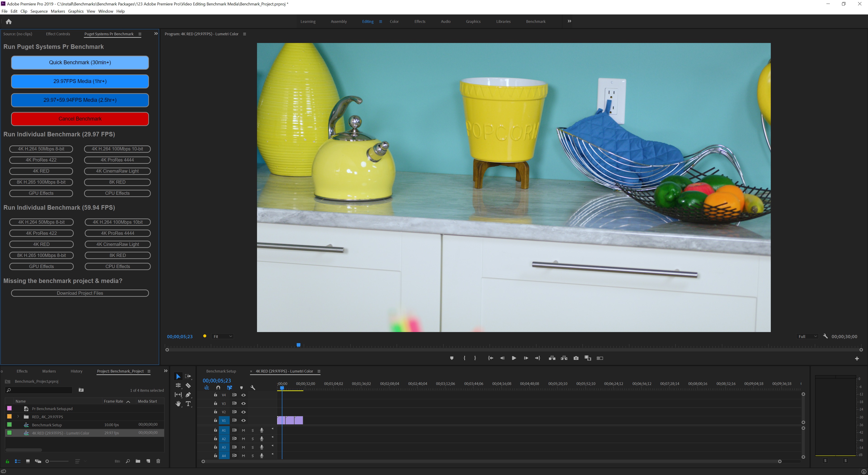Mute audio track A1

(243, 430)
